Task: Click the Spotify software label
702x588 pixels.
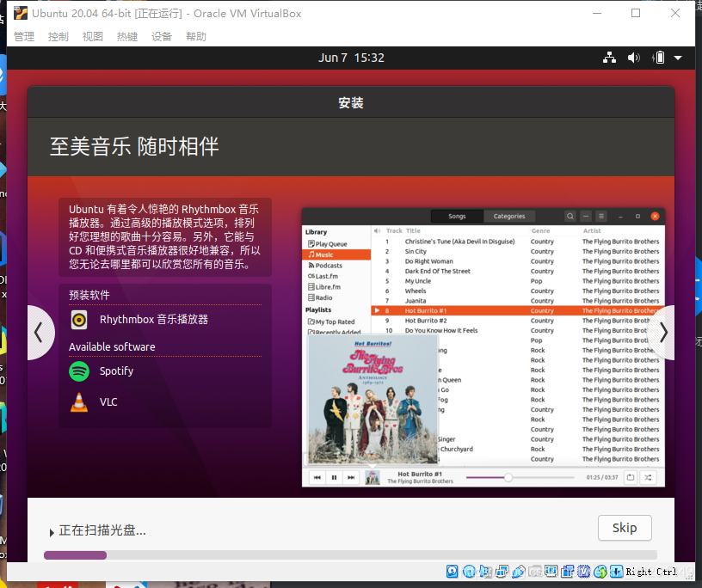Action: pyautogui.click(x=116, y=371)
